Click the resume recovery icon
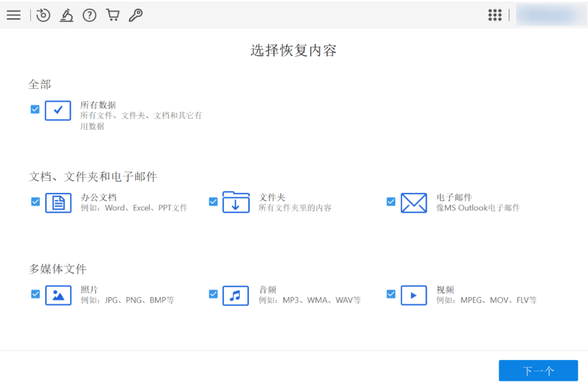This screenshot has width=588, height=384. pyautogui.click(x=43, y=15)
